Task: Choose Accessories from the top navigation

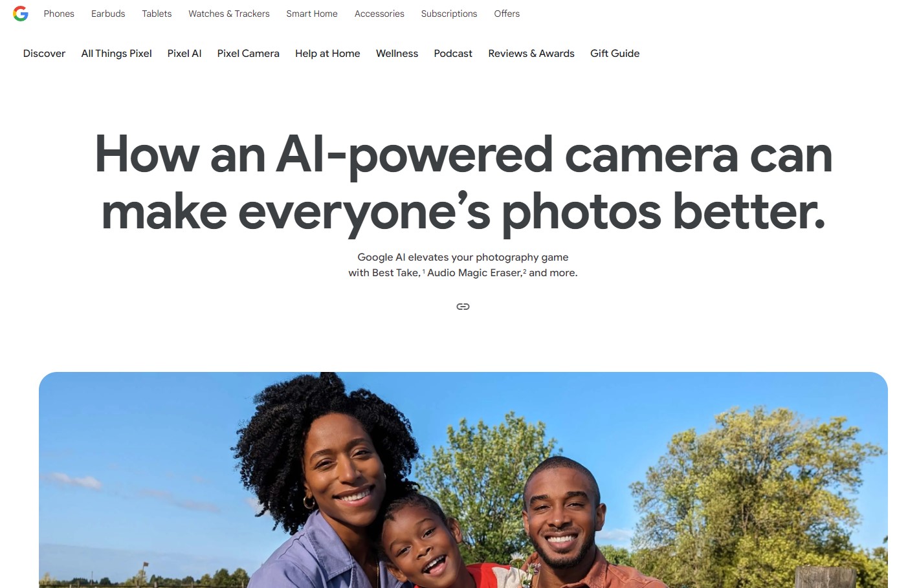Action: point(379,14)
